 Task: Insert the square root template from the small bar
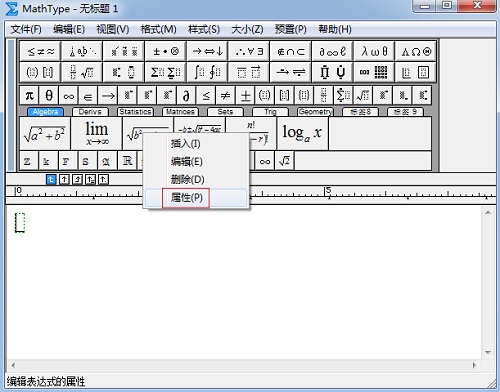(x=363, y=96)
